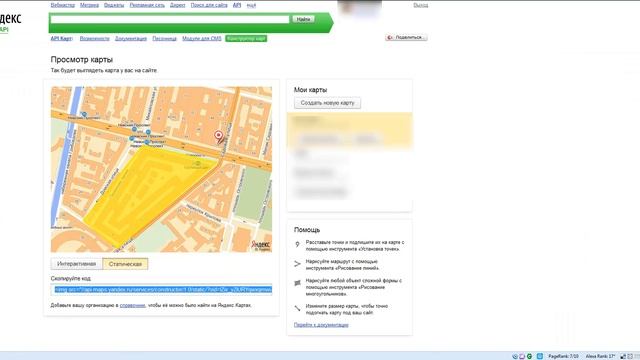Click the Мои карты heading

point(310,90)
